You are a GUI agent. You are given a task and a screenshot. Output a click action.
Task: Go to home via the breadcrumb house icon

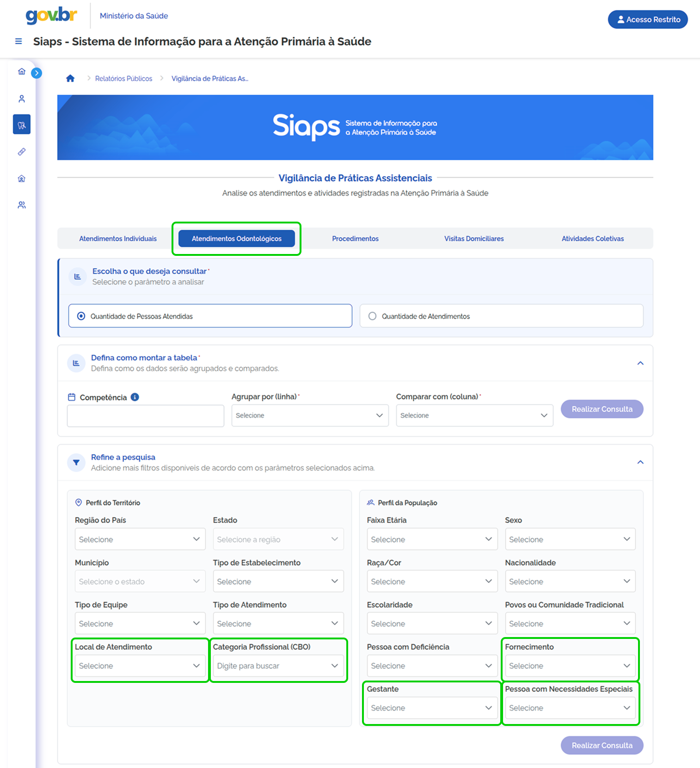tap(70, 78)
